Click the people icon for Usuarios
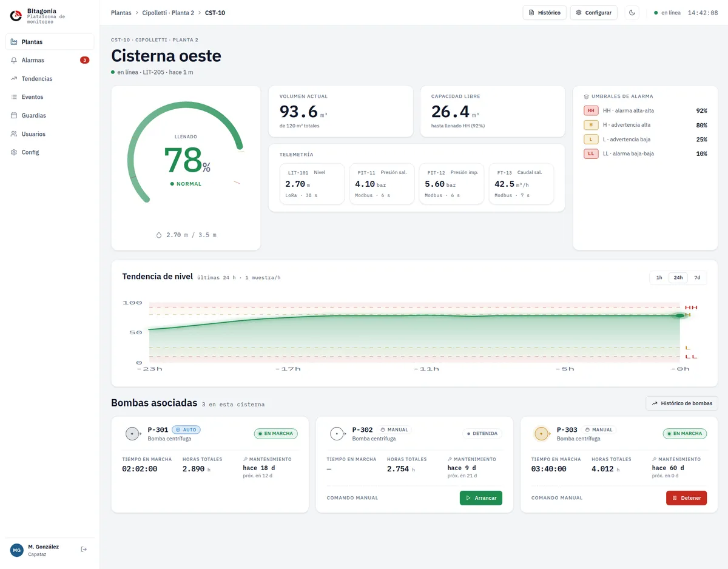 pyautogui.click(x=14, y=134)
